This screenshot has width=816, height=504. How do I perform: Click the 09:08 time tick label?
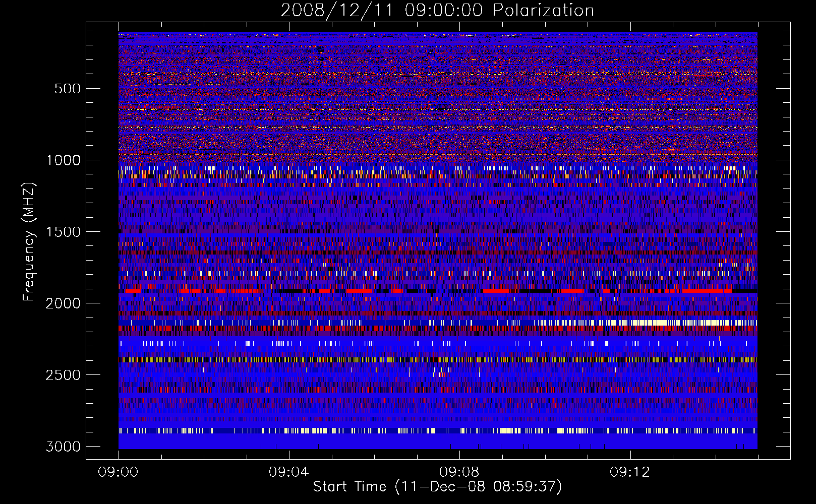coord(459,472)
